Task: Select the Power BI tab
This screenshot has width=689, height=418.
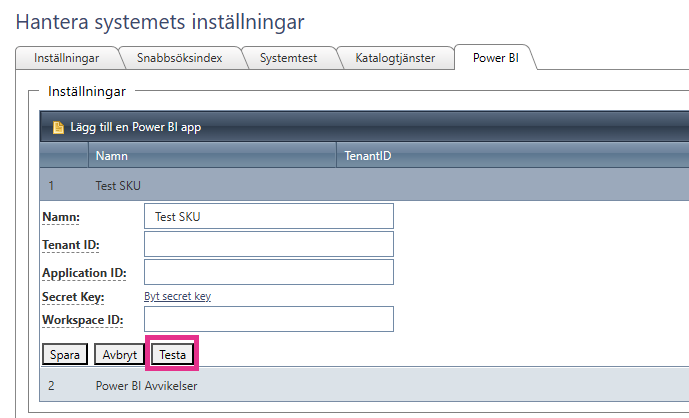Action: [x=496, y=58]
